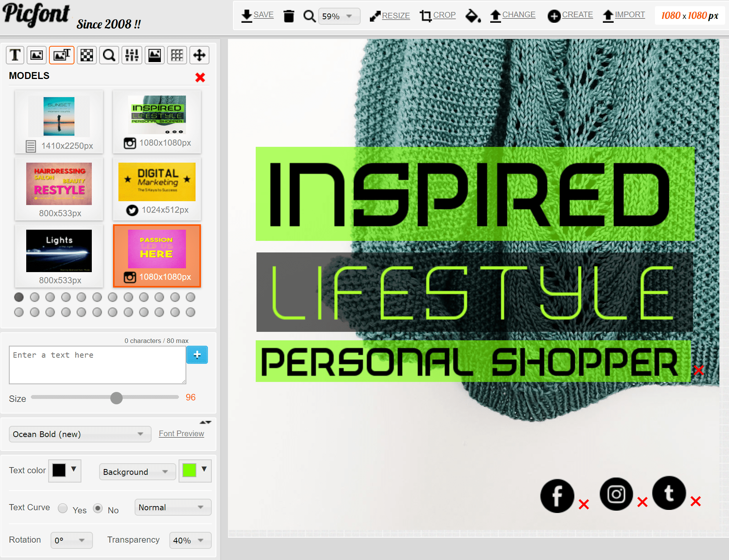Select the first models page dot
The height and width of the screenshot is (560, 729).
pyautogui.click(x=19, y=297)
